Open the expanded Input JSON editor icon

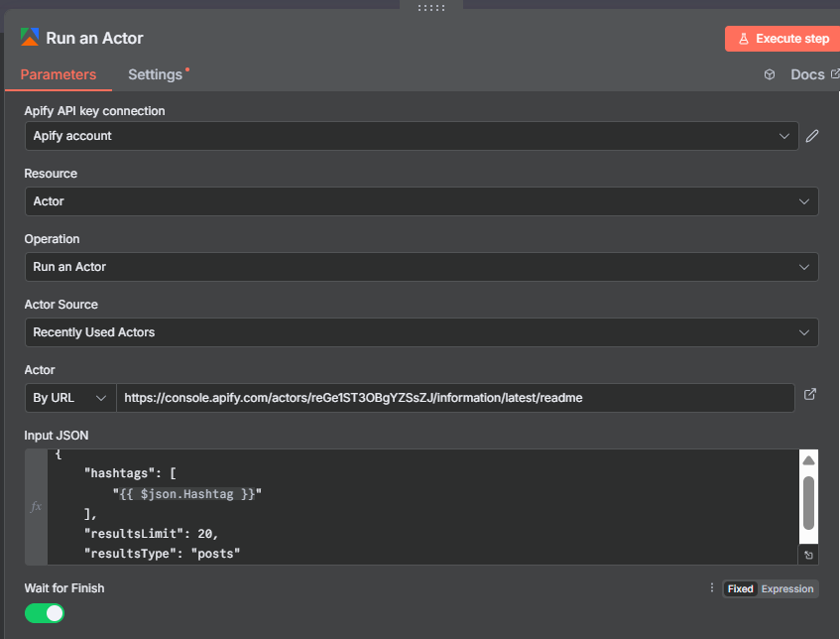(808, 556)
